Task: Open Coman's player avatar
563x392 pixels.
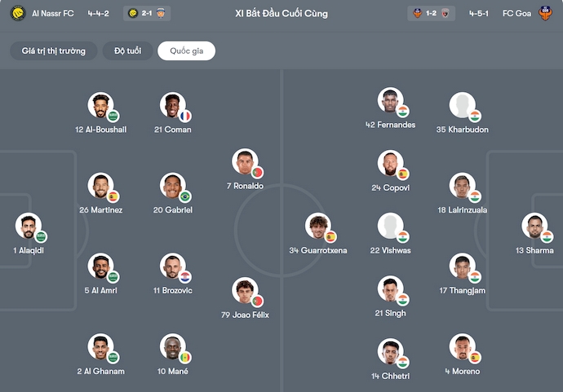Action: [172, 106]
